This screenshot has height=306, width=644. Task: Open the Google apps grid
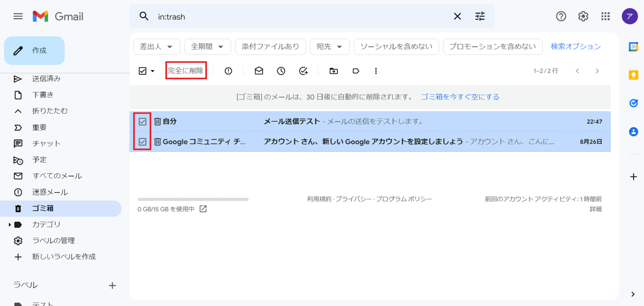coord(605,16)
